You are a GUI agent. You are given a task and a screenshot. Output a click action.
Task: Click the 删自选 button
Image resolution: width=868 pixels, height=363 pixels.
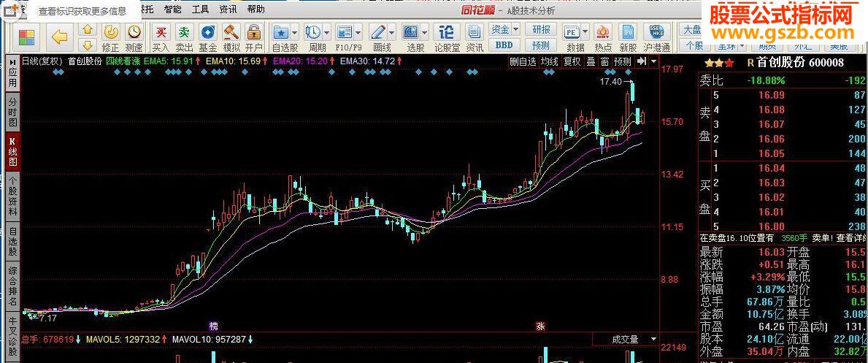point(523,61)
